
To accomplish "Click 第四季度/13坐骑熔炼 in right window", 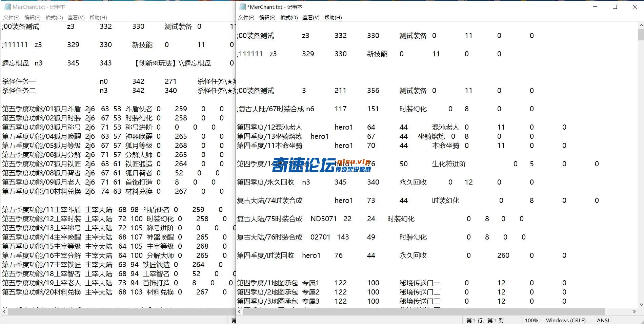I will 269,136.
